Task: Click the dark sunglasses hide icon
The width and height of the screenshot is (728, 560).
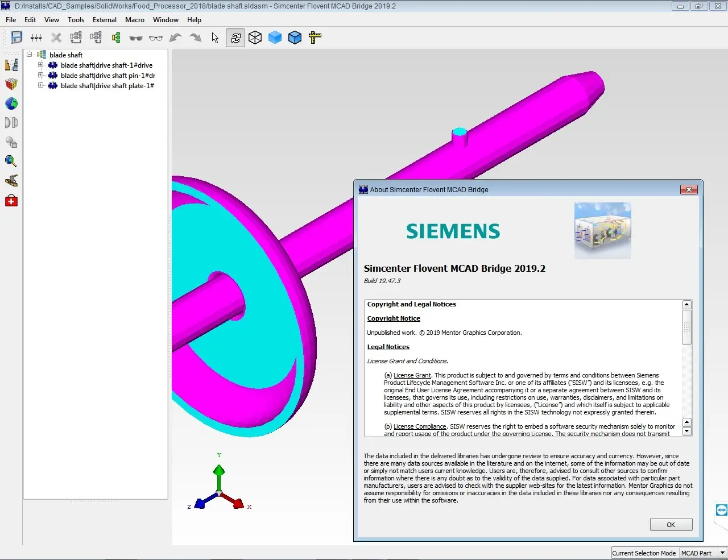Action: (x=136, y=38)
